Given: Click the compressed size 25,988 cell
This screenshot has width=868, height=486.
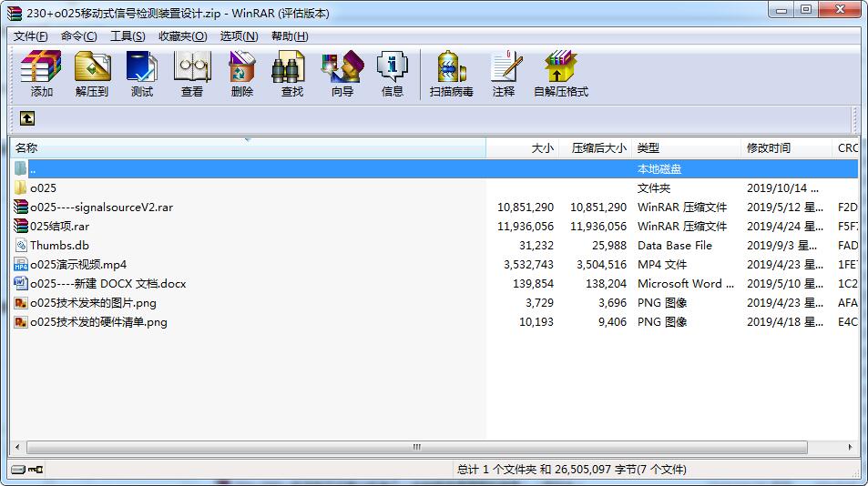Looking at the screenshot, I should [609, 245].
